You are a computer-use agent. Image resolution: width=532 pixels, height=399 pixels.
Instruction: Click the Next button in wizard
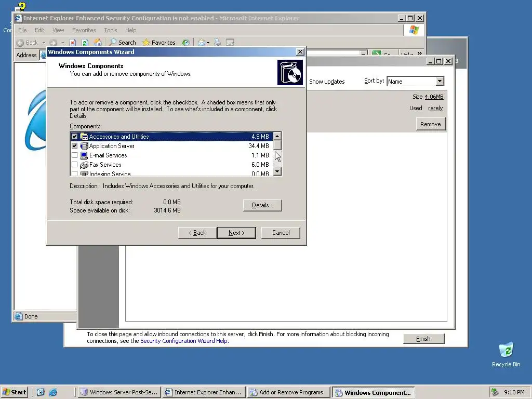click(236, 233)
